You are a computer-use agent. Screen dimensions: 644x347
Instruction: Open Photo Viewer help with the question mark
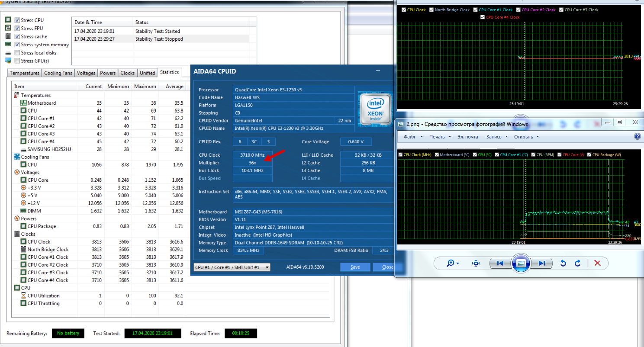(x=637, y=136)
